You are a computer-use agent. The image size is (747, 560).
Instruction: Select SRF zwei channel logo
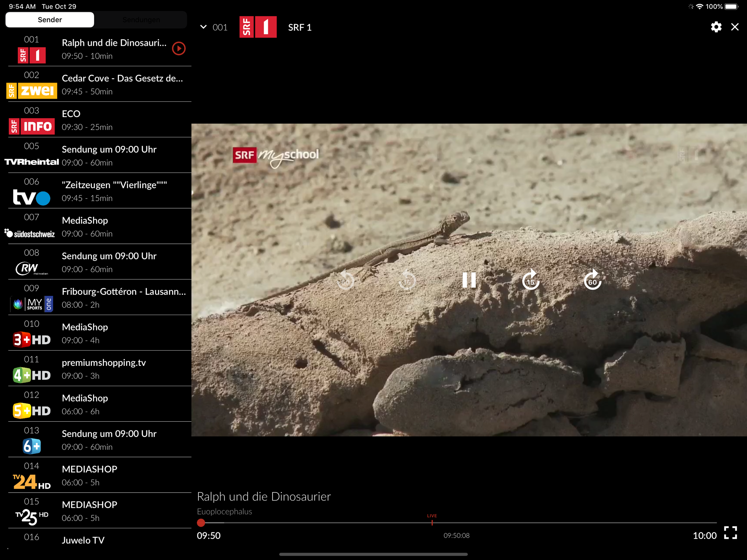pyautogui.click(x=32, y=90)
